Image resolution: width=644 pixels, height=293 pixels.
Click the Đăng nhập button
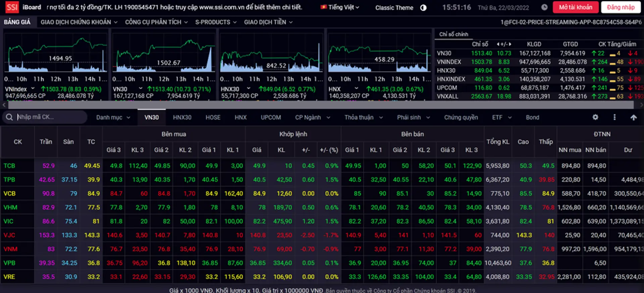621,7
